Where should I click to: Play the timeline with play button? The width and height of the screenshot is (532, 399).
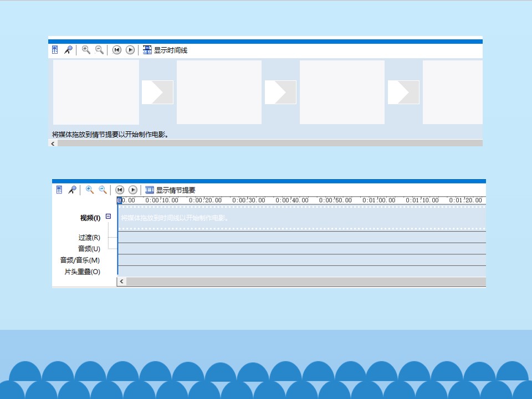tap(133, 190)
